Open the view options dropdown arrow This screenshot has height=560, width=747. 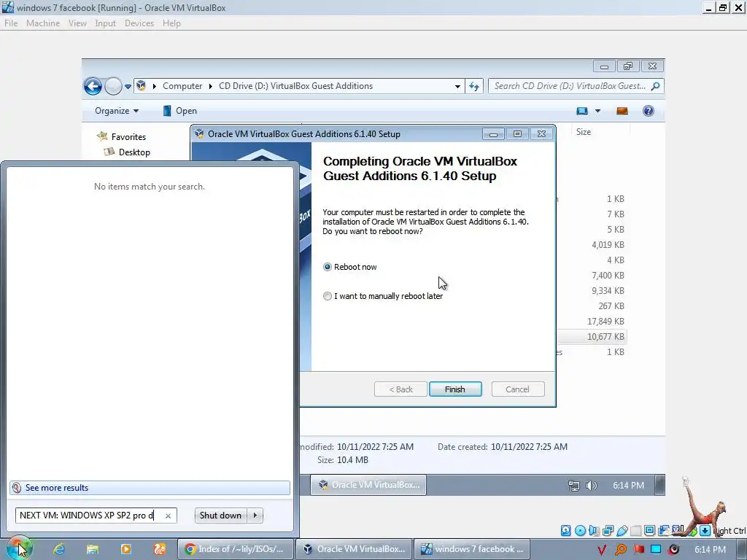pyautogui.click(x=597, y=111)
